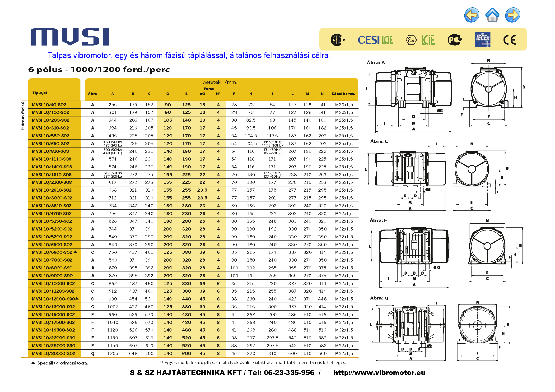Select the MVSI 10/40-S02 table row
The width and height of the screenshot is (555, 392).
[x=49, y=105]
